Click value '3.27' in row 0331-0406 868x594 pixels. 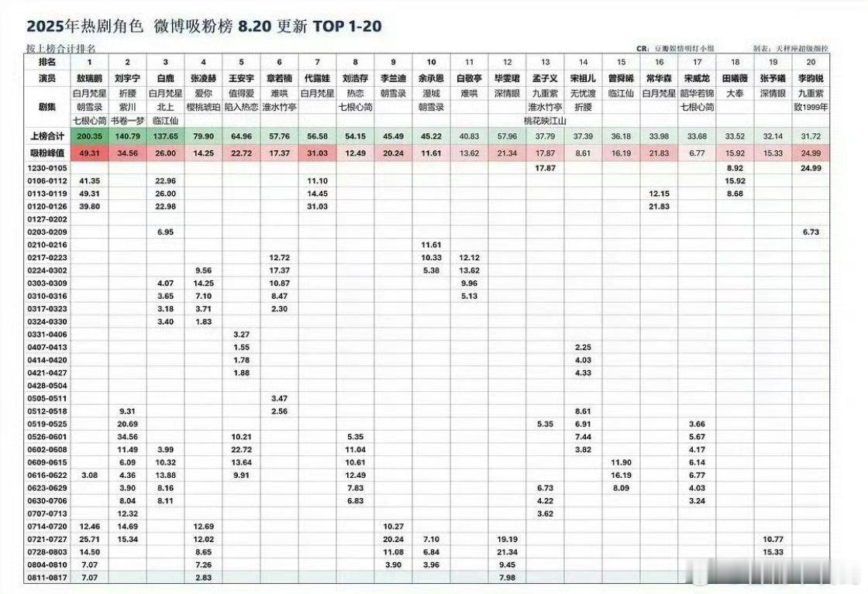241,335
